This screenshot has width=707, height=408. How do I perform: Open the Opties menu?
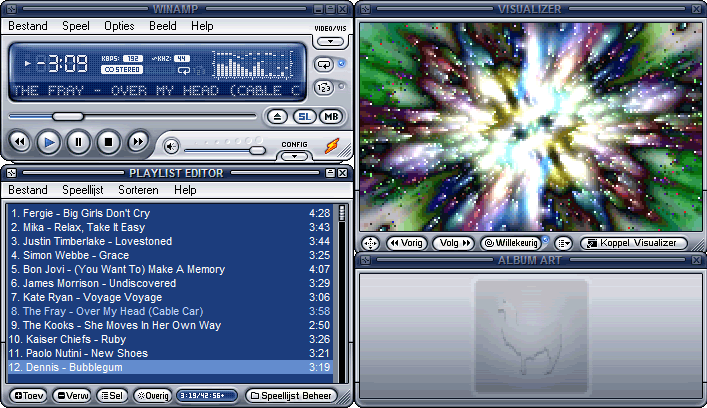pyautogui.click(x=119, y=26)
